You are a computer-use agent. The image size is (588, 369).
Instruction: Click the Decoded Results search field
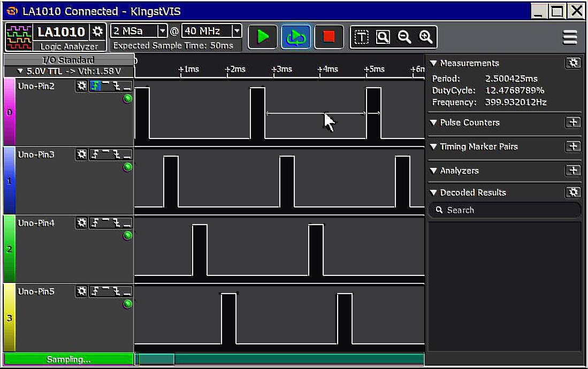coord(505,210)
